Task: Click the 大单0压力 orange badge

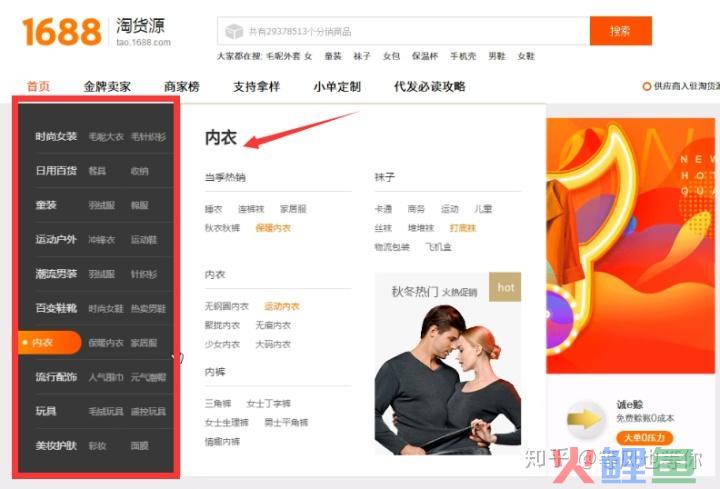Action: (x=644, y=438)
